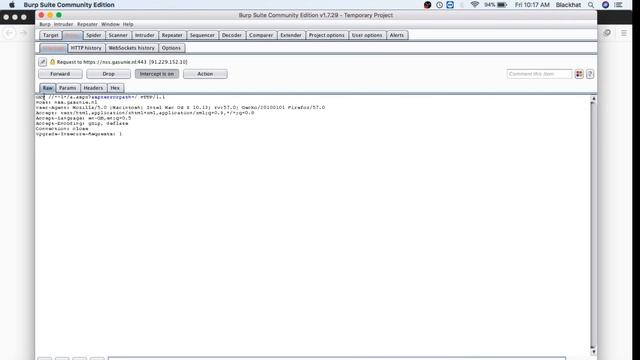Open the Repeater menu in the menu strip
This screenshot has height=360, width=640.
(87, 24)
